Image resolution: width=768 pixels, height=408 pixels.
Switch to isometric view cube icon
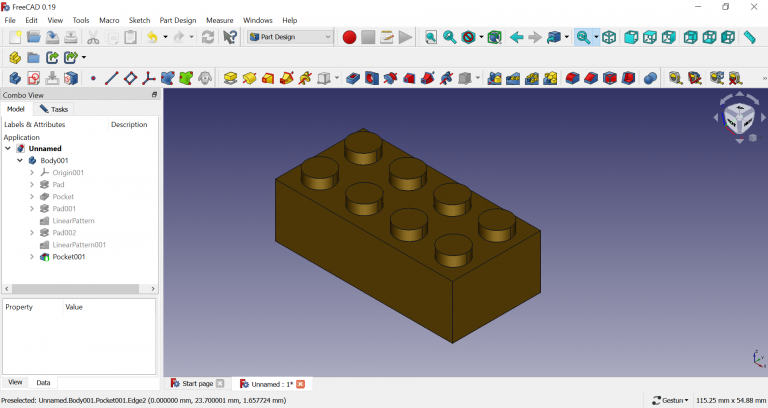pos(609,37)
